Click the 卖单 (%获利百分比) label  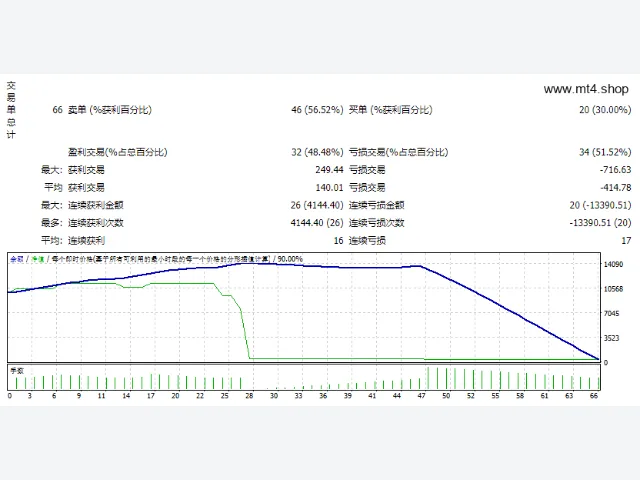tap(110, 110)
